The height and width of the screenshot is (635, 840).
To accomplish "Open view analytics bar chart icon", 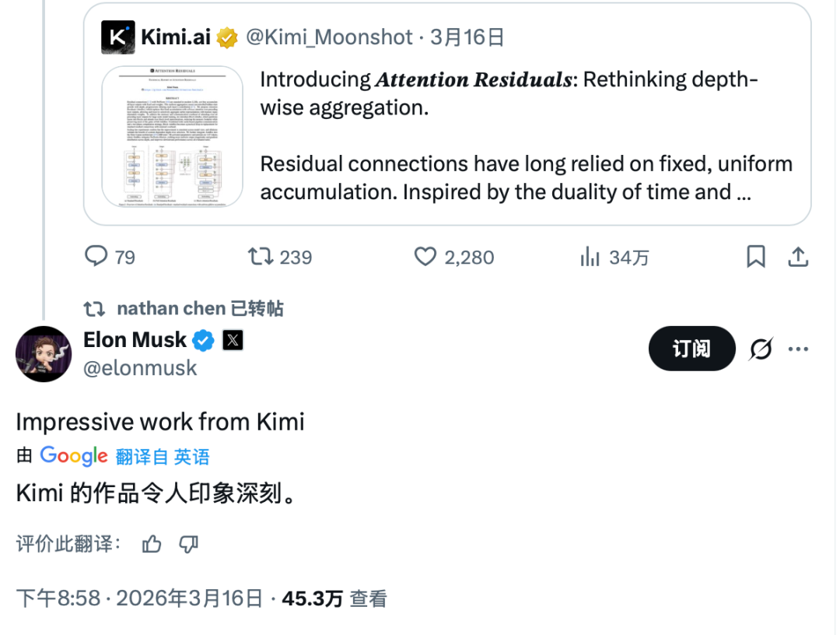I will click(590, 256).
